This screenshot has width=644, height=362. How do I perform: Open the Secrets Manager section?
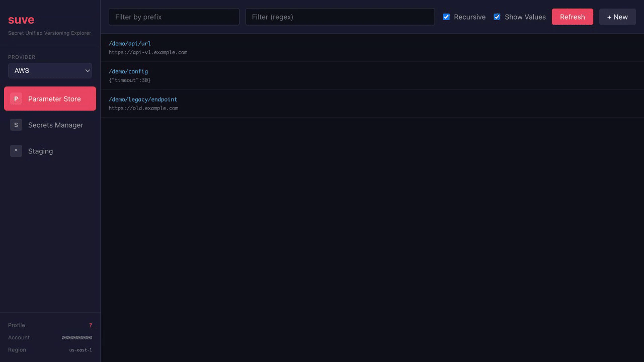pyautogui.click(x=50, y=125)
